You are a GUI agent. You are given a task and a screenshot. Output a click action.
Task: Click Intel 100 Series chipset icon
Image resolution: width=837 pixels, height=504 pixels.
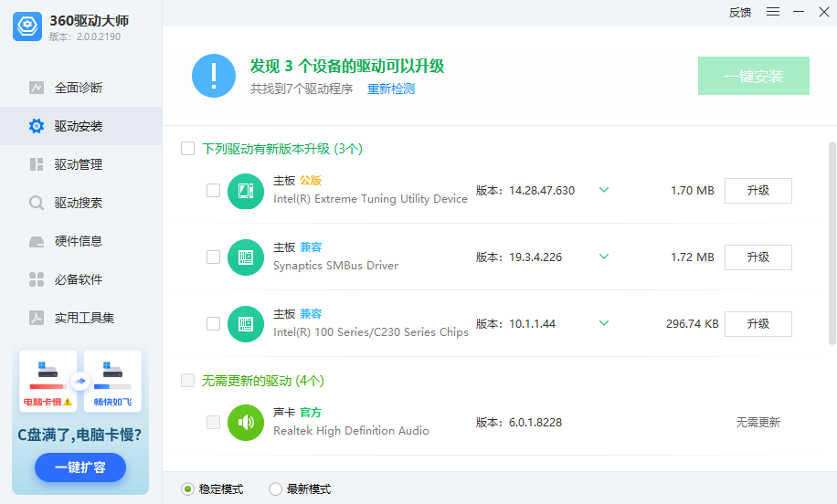point(246,324)
